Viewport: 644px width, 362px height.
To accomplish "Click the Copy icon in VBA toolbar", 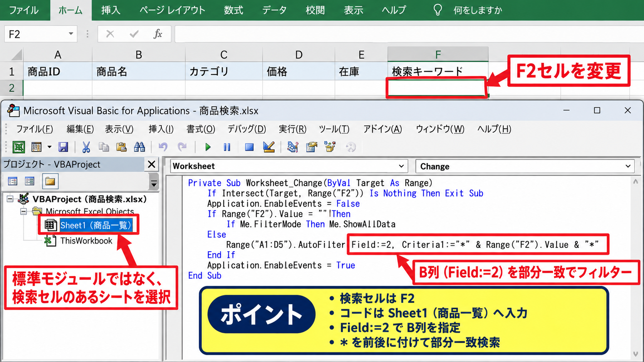I will click(x=104, y=147).
